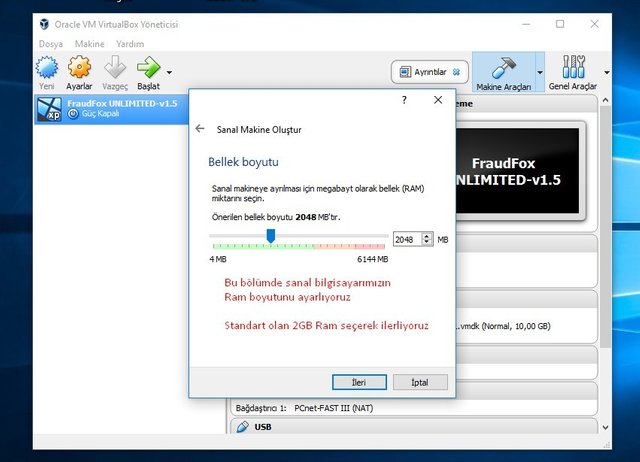Minimize the VirtualBox Yöneticisi window
This screenshot has height=462, width=640.
tap(526, 24)
